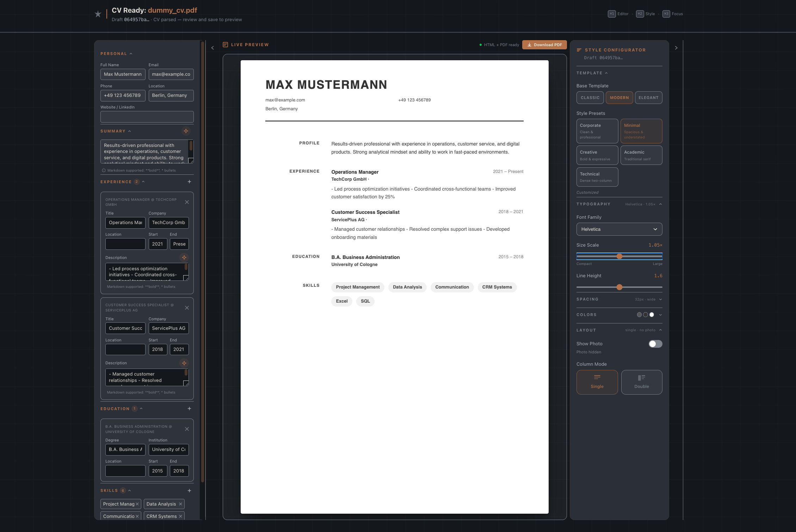Switch to Style view
The width and height of the screenshot is (796, 532).
click(x=646, y=14)
